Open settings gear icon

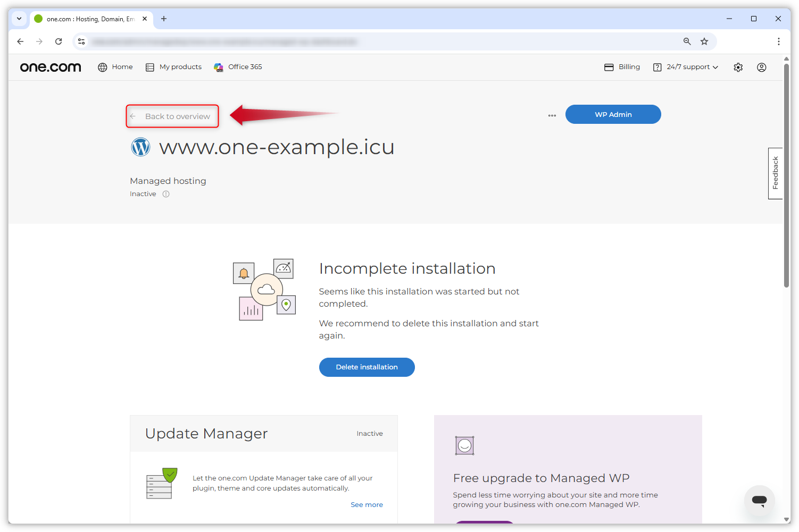click(x=738, y=67)
